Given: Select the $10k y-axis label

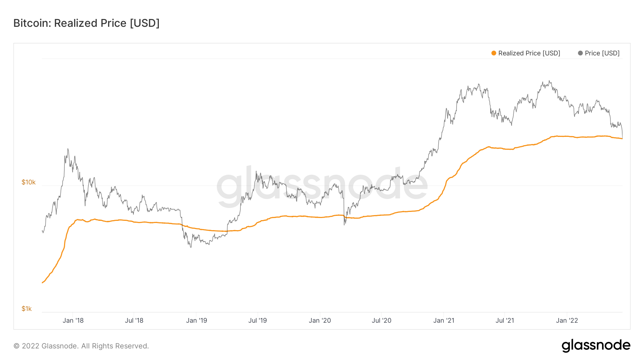Looking at the screenshot, I should click(29, 182).
